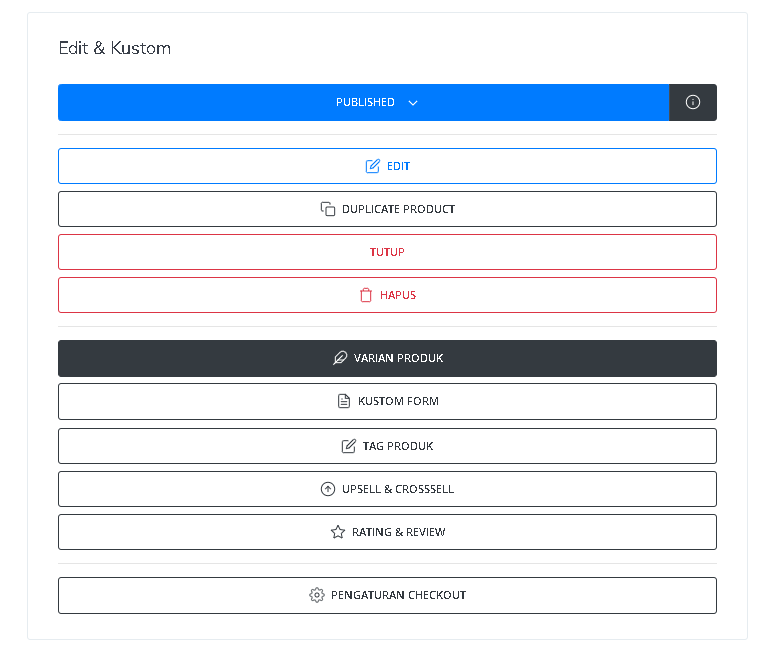This screenshot has width=759, height=659.
Task: Open VARIAN PRODUK settings
Action: click(387, 358)
